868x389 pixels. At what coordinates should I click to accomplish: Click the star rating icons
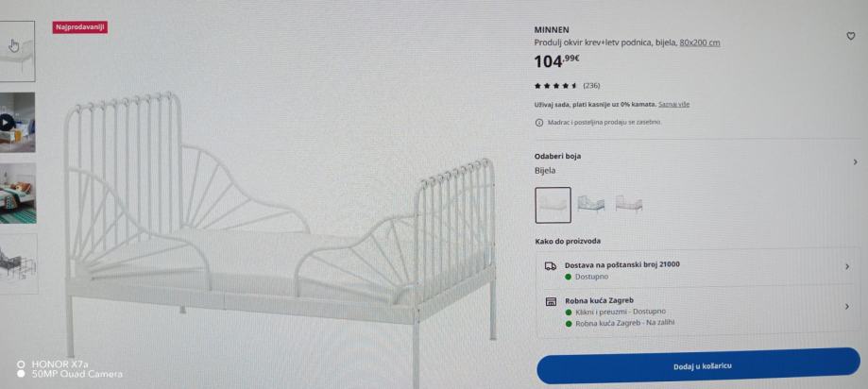click(555, 86)
